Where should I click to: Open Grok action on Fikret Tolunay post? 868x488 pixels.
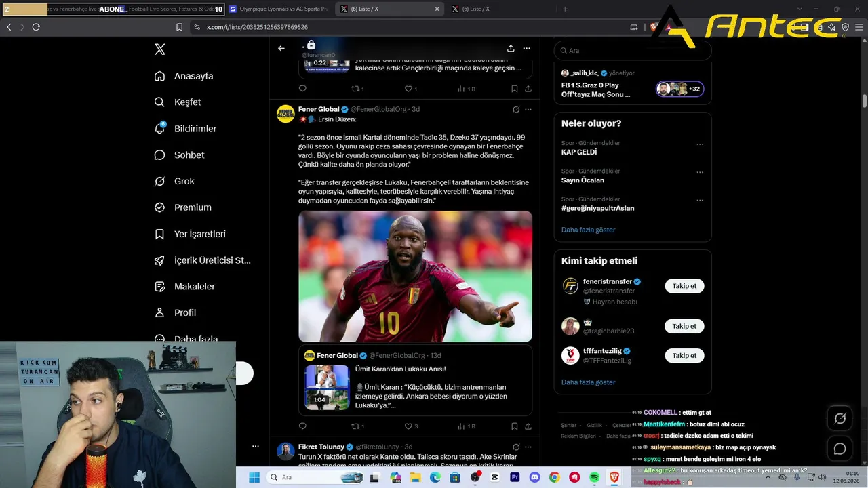[x=516, y=447]
